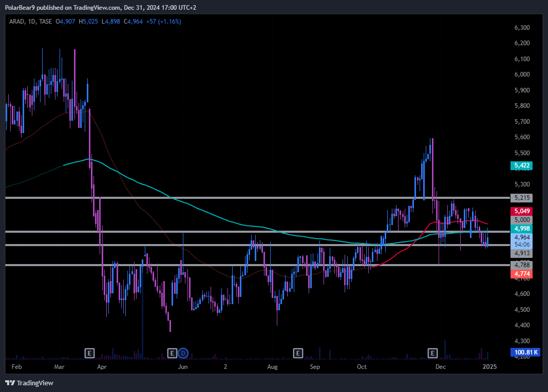Screen dimensions: 548x392
Task: Click the PolarBear9 published on TradingView.com header
Action: [x=101, y=7]
